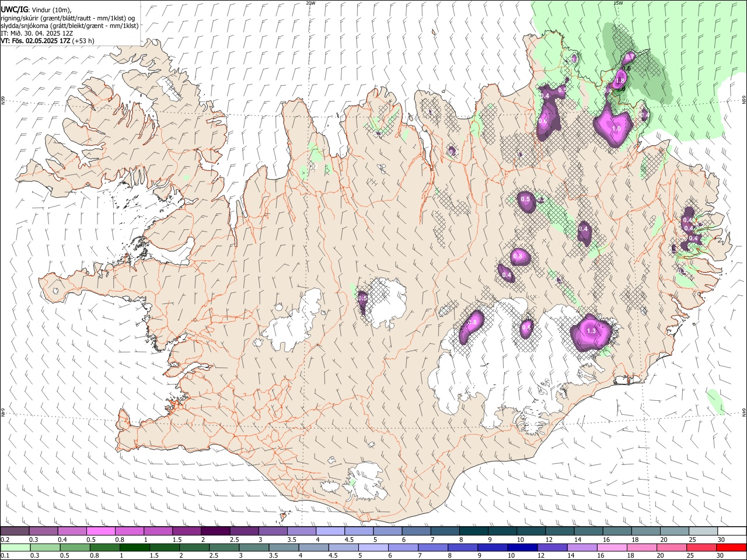Click the bright red swatch after 30
Viewport: 747px width, 560px height.
click(732, 547)
